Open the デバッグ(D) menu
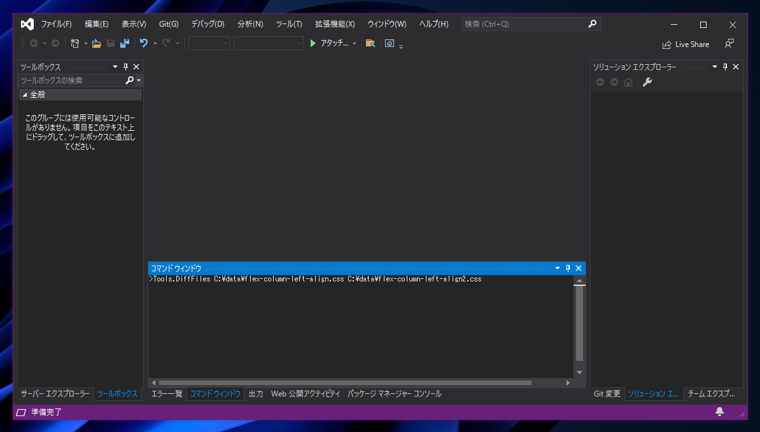 [x=207, y=24]
